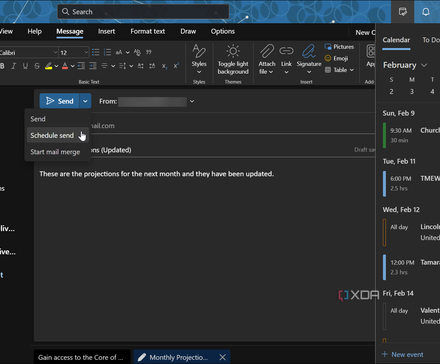Screen dimensions: 440x364
Task: Close the Monthly Projections draft tab
Action: [x=223, y=357]
